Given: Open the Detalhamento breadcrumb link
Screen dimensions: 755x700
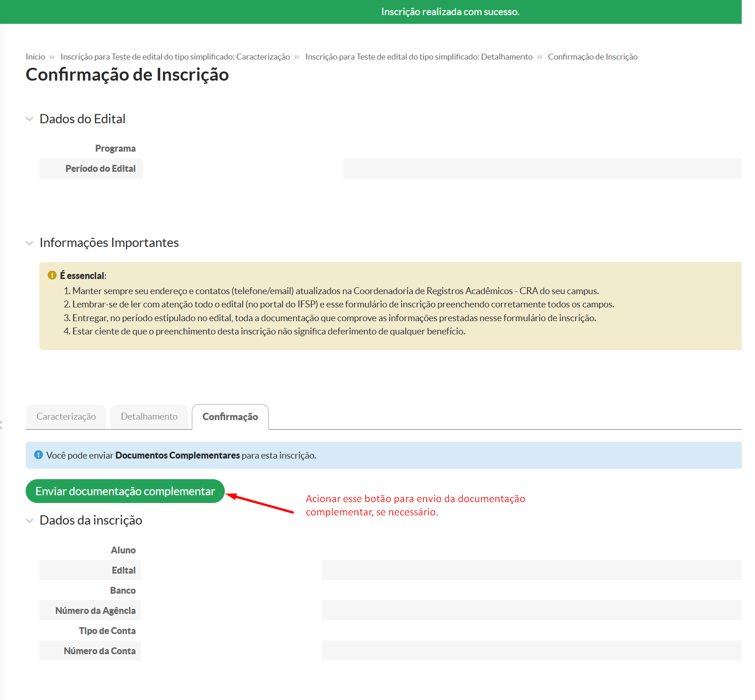Looking at the screenshot, I should click(x=419, y=57).
